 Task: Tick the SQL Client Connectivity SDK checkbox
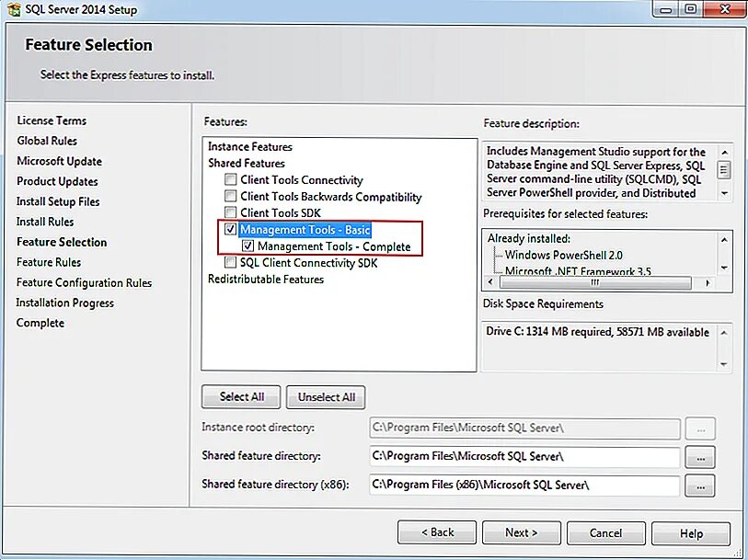tap(230, 262)
